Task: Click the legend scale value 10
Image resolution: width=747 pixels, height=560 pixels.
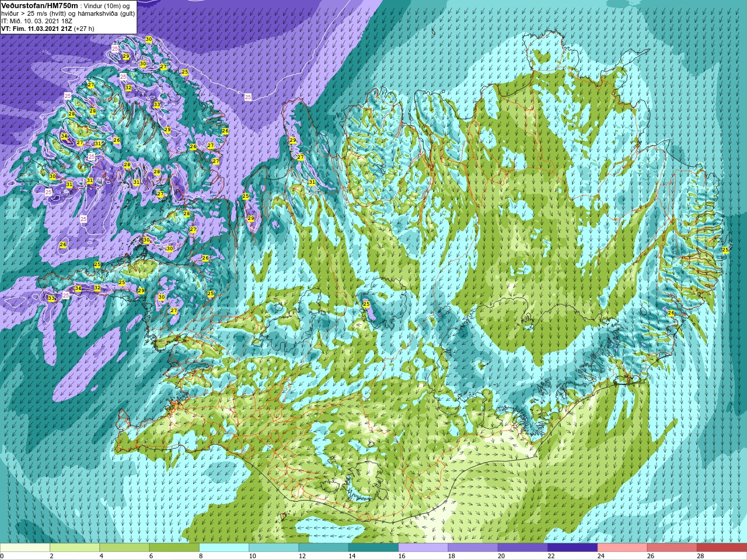Action: [x=253, y=556]
